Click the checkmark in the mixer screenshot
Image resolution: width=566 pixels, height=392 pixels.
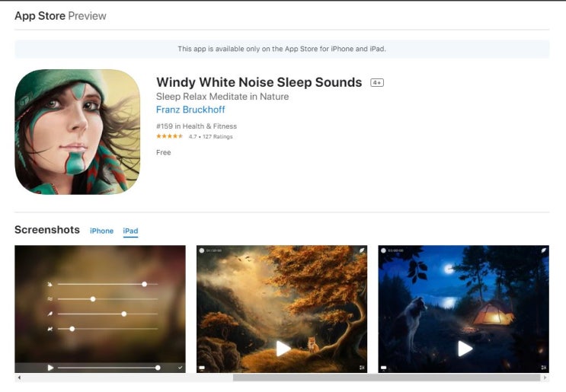[180, 368]
